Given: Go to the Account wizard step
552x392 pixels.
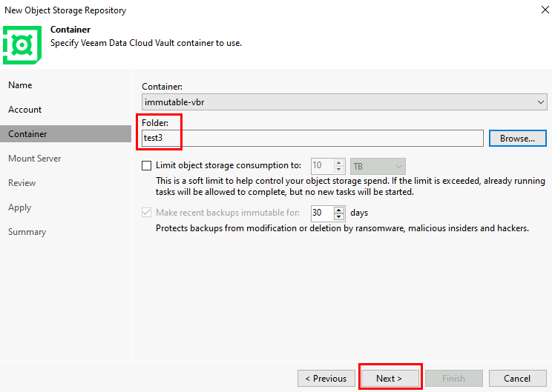Looking at the screenshot, I should point(25,110).
